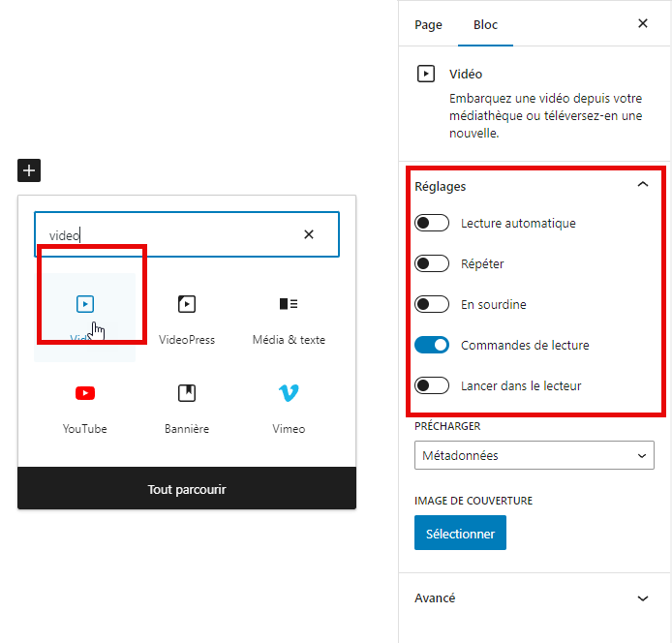Expand the Avancé section
Image resolution: width=672 pixels, height=643 pixels.
click(643, 598)
